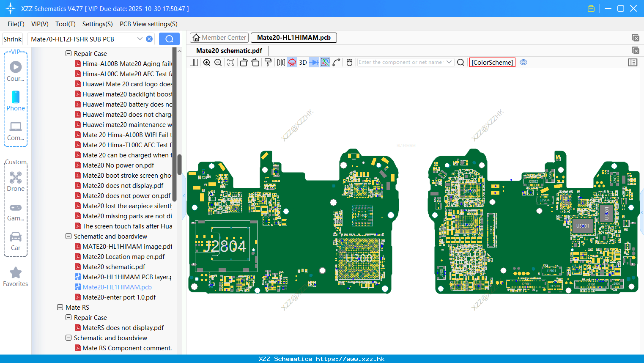The image size is (644, 363).
Task: Open the VIP menu
Action: tap(40, 24)
